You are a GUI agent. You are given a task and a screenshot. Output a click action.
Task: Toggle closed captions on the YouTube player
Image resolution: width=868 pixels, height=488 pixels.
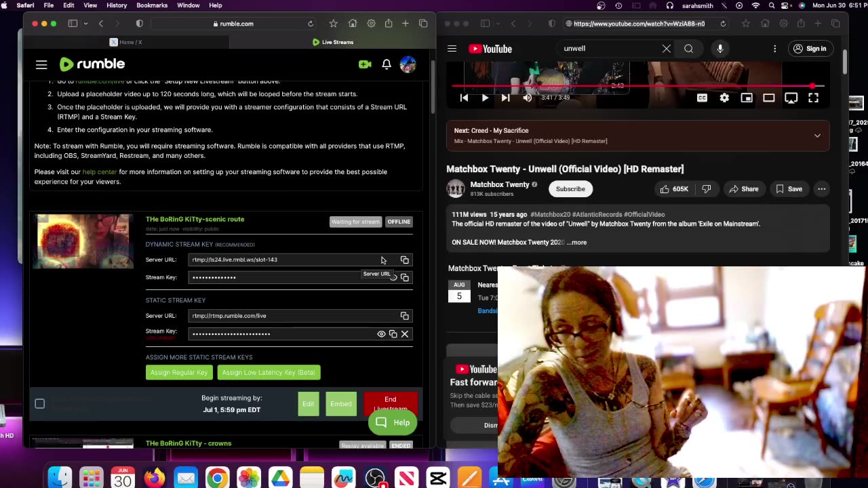click(703, 98)
